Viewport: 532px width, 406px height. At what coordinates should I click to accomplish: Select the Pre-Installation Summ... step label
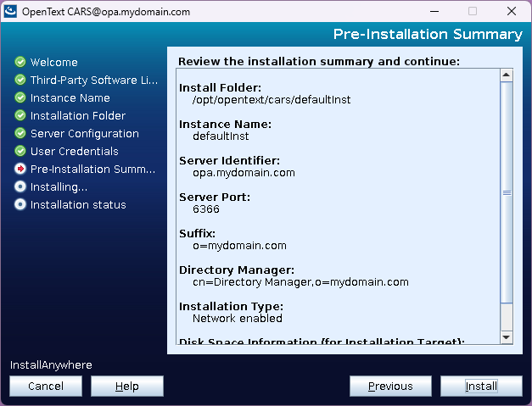pos(92,170)
